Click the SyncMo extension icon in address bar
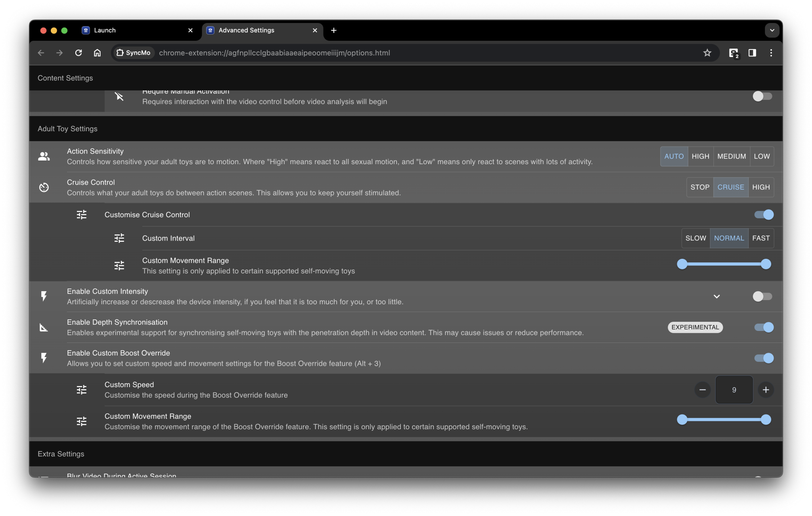This screenshot has height=516, width=812. click(133, 53)
